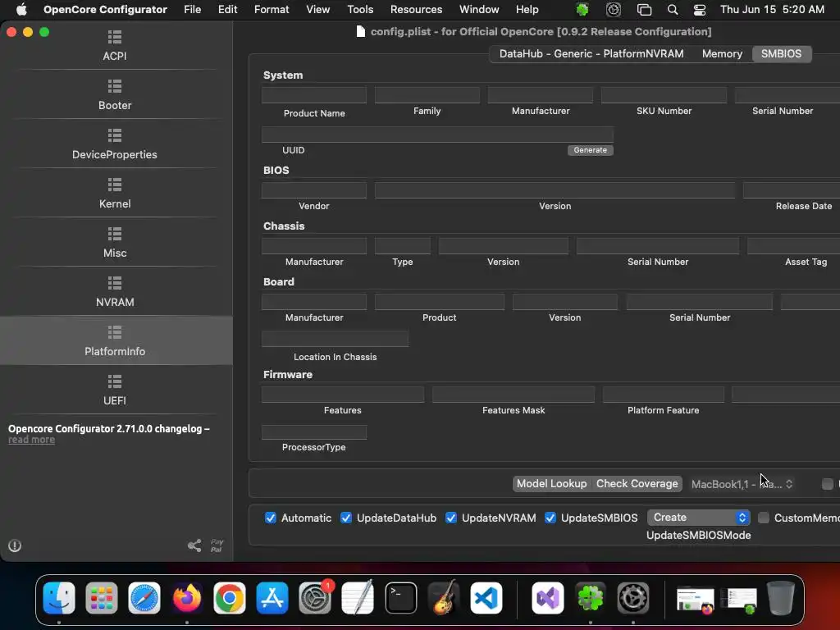Open Terminal from the Dock

pos(400,597)
